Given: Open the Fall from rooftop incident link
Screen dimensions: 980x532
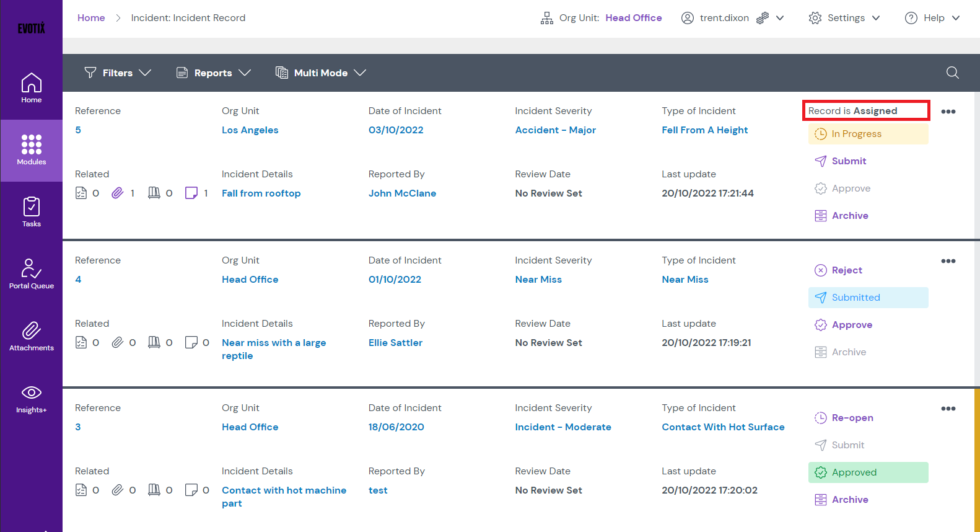Looking at the screenshot, I should (261, 193).
